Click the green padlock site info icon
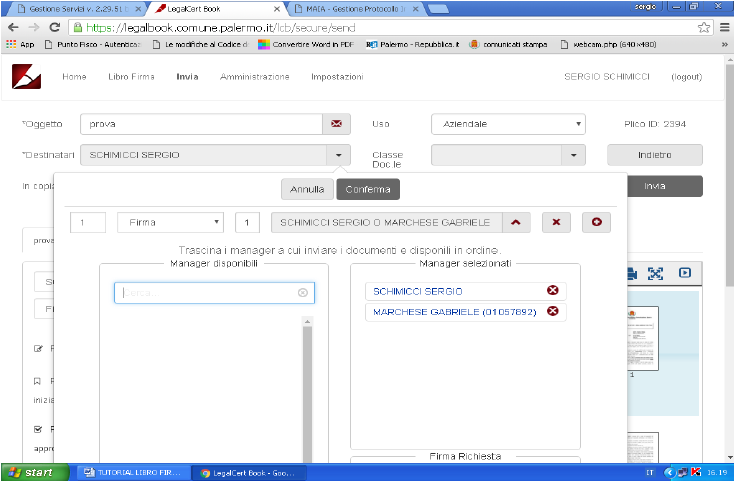This screenshot has width=734, height=481. click(x=78, y=28)
